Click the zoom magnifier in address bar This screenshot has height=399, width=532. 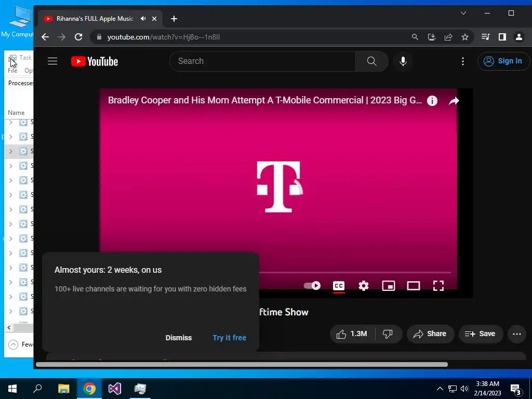pos(415,37)
